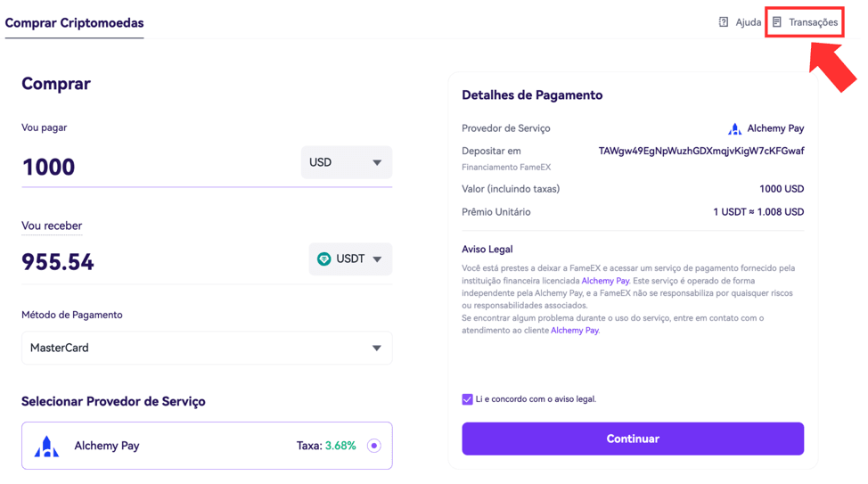Follow Alchemy Pay customer support link

click(575, 331)
